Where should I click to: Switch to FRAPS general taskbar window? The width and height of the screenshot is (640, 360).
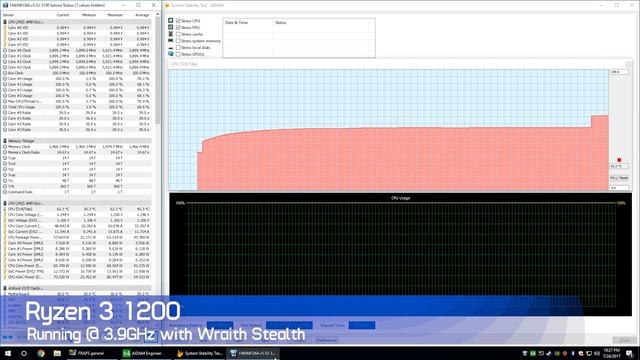(x=87, y=353)
